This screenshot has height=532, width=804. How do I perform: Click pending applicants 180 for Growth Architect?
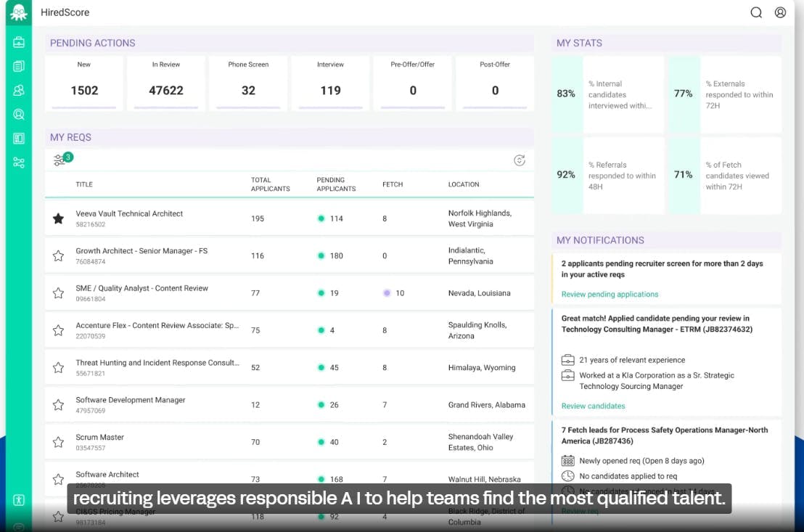(x=337, y=256)
